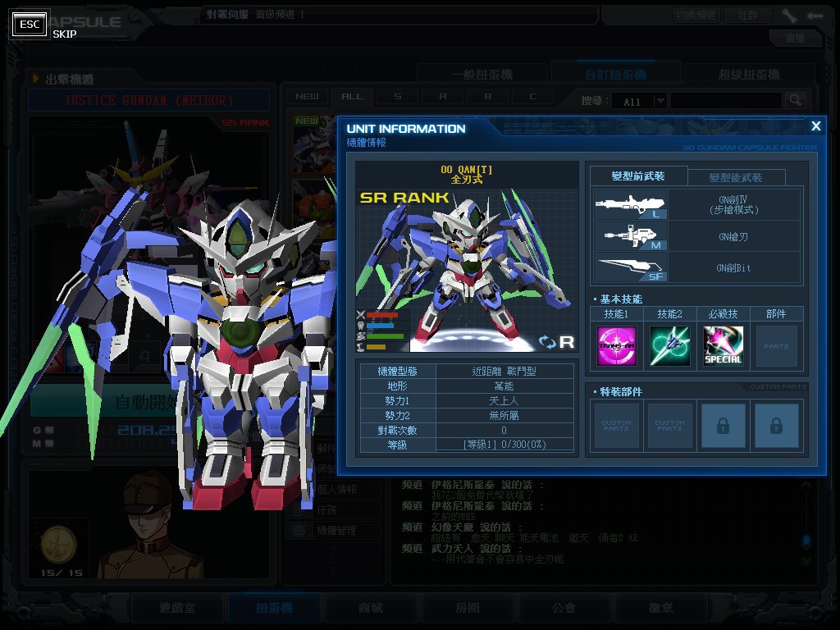Screen dimensions: 840x630
Task: Go to 公會 in bottom navigation
Action: [x=564, y=608]
